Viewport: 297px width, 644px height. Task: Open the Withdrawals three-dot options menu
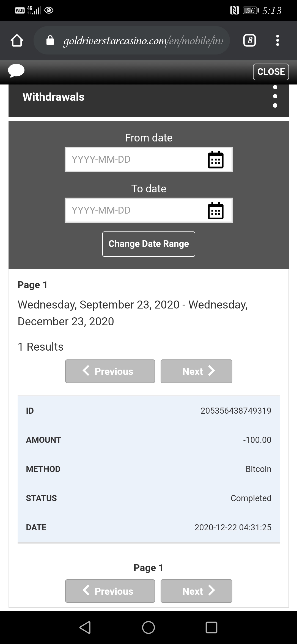point(275,96)
